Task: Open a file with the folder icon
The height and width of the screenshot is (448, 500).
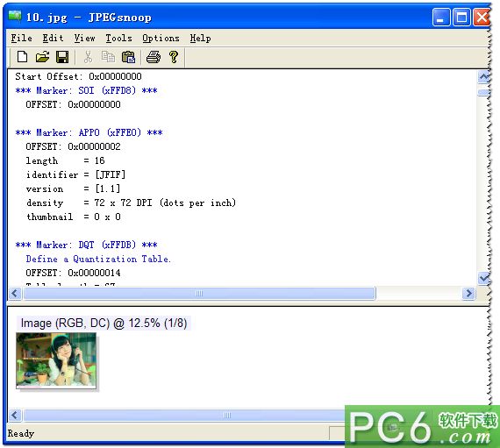Action: tap(42, 57)
